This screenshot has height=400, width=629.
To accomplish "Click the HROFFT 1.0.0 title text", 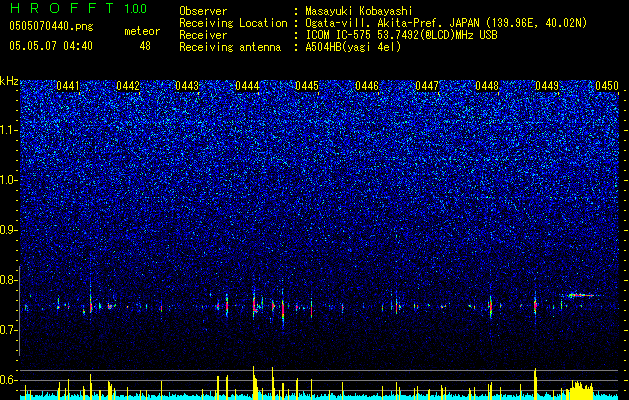I will click(78, 8).
